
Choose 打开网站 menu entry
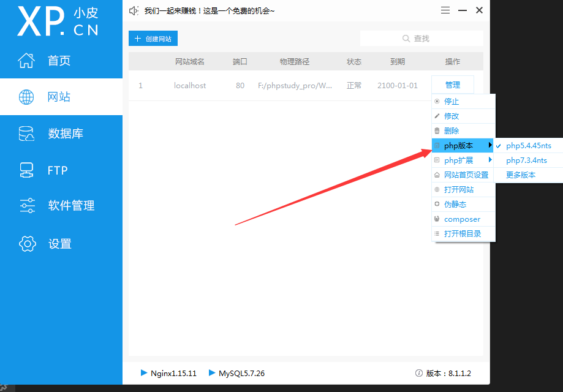coord(464,189)
